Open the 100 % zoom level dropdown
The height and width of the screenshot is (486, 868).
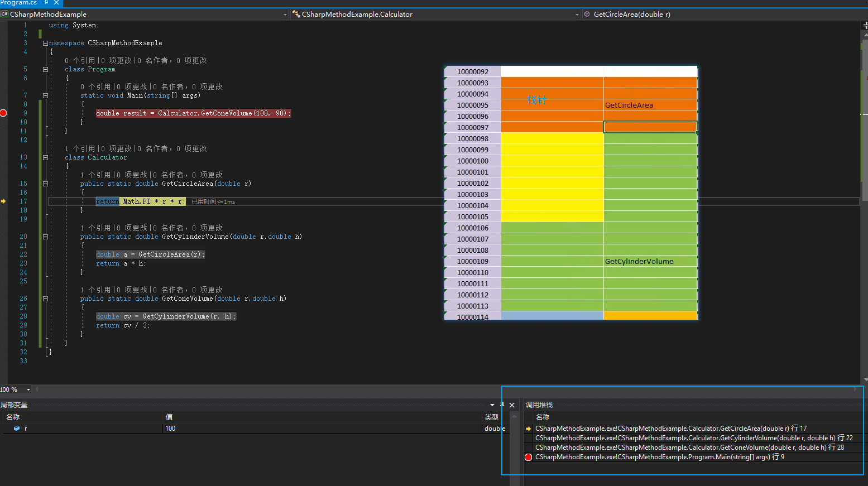[x=28, y=389]
